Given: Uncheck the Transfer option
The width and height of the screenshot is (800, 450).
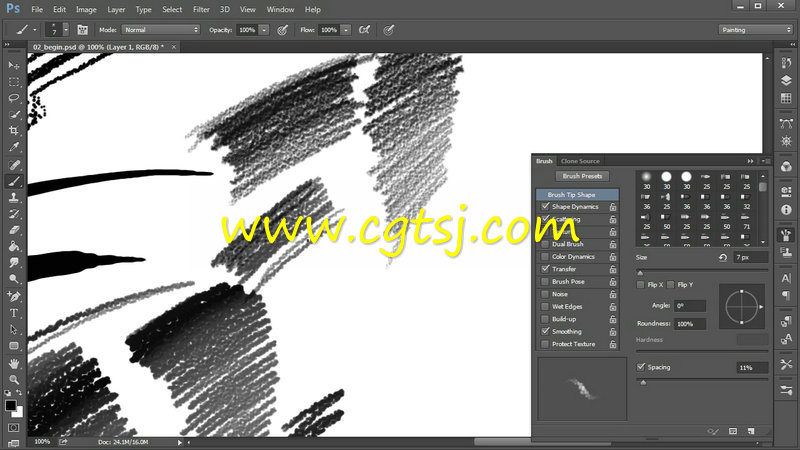Looking at the screenshot, I should click(x=545, y=269).
